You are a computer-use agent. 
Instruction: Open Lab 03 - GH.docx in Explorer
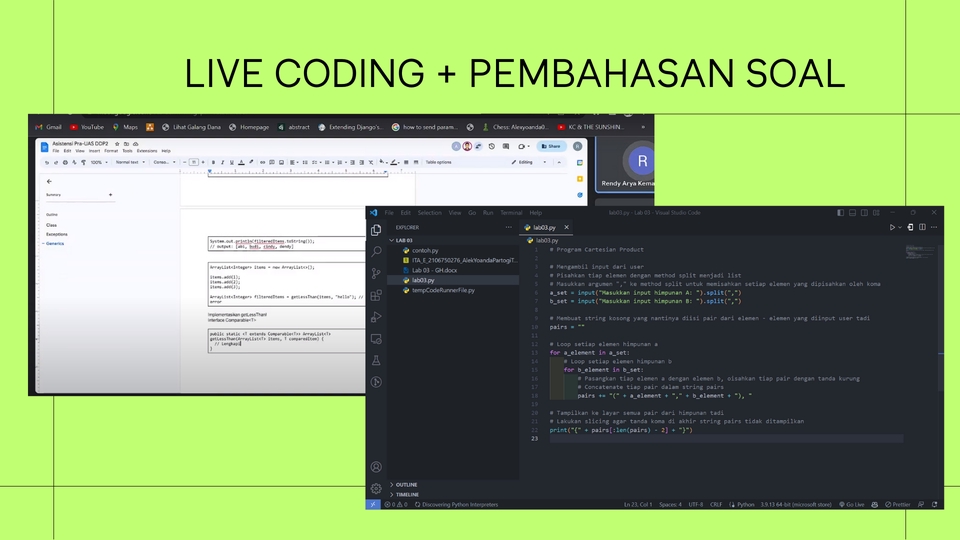[453, 270]
